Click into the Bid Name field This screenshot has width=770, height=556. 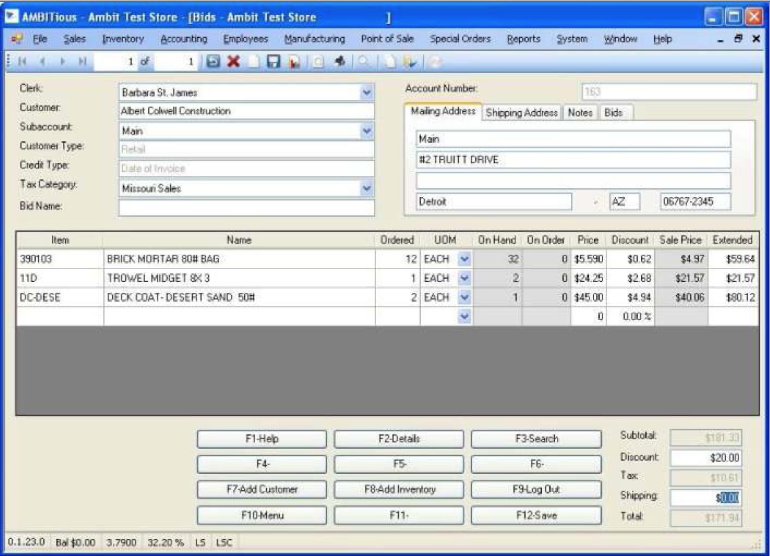pyautogui.click(x=246, y=208)
